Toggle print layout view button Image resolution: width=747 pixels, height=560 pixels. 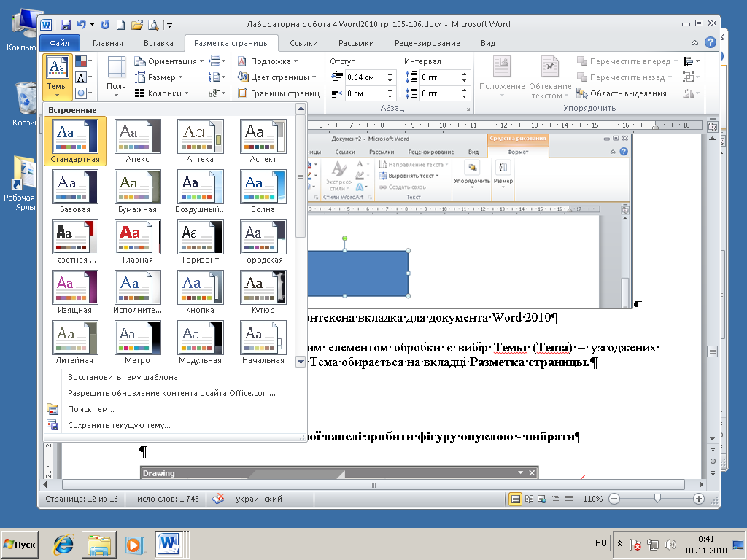pos(515,499)
